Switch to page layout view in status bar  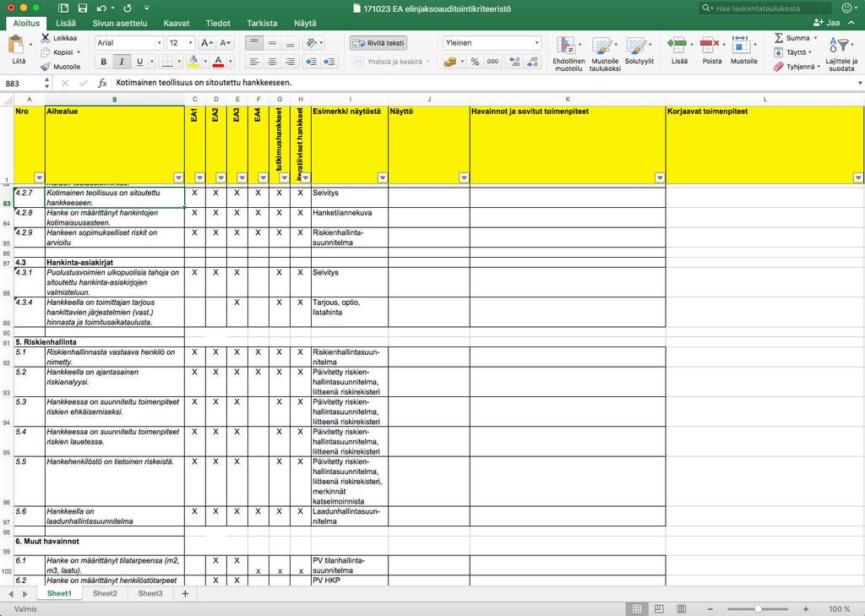coord(659,609)
